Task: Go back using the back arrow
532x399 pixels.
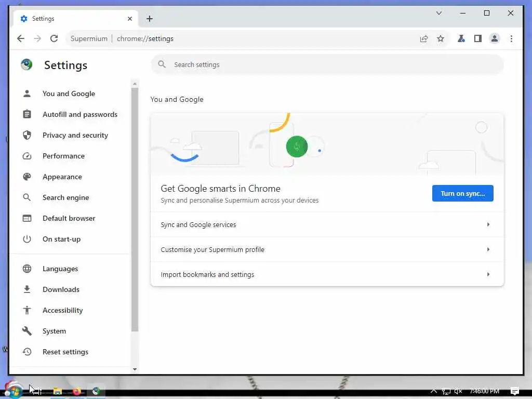Action: (21, 38)
